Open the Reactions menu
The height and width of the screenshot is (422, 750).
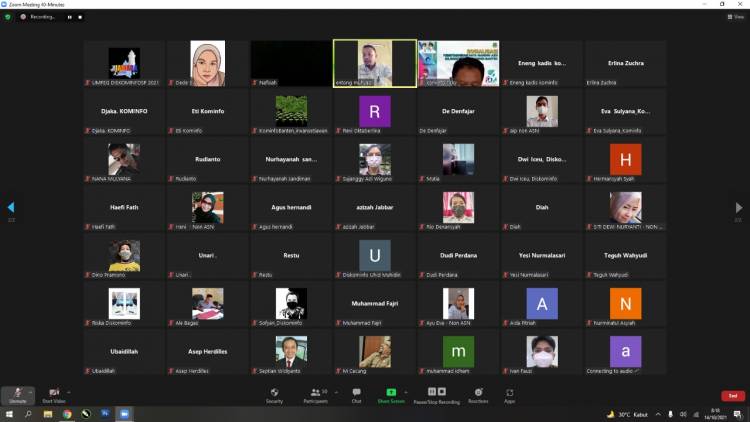(x=478, y=394)
